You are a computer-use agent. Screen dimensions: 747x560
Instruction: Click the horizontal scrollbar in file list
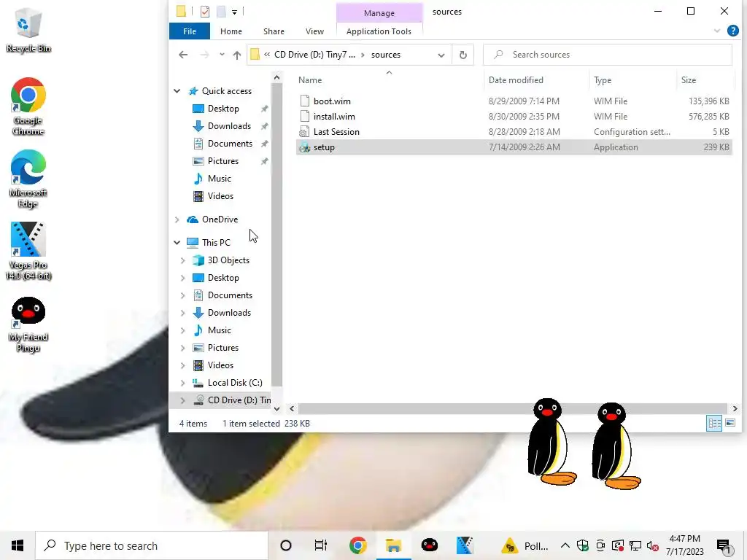pyautogui.click(x=512, y=408)
